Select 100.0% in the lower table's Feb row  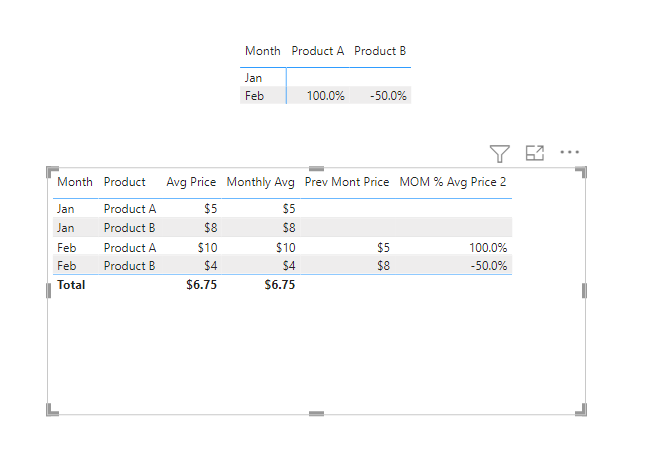(x=488, y=248)
